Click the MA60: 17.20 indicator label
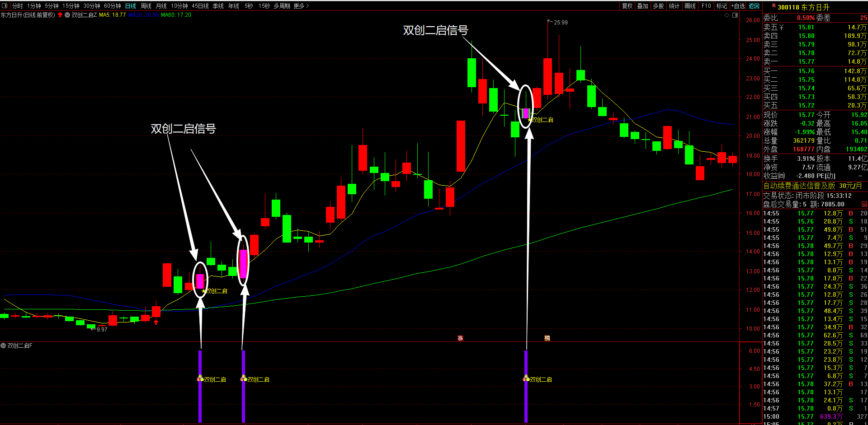Image resolution: width=868 pixels, height=425 pixels. point(176,15)
